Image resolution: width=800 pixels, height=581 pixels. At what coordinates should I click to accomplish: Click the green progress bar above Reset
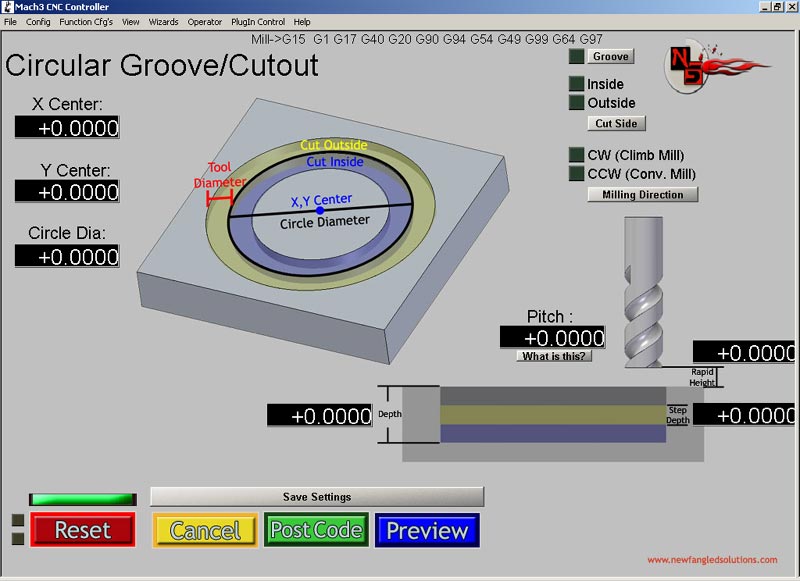coord(83,499)
